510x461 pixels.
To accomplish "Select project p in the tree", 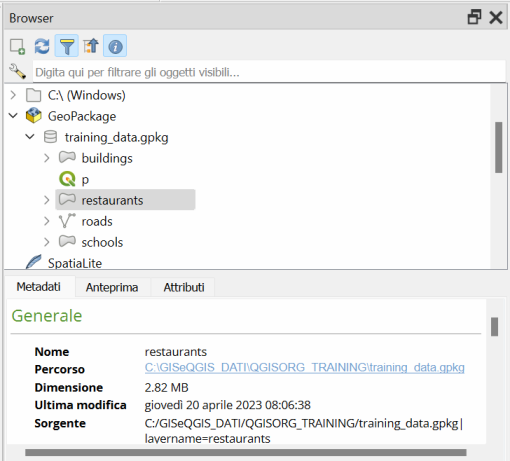I will click(x=85, y=180).
